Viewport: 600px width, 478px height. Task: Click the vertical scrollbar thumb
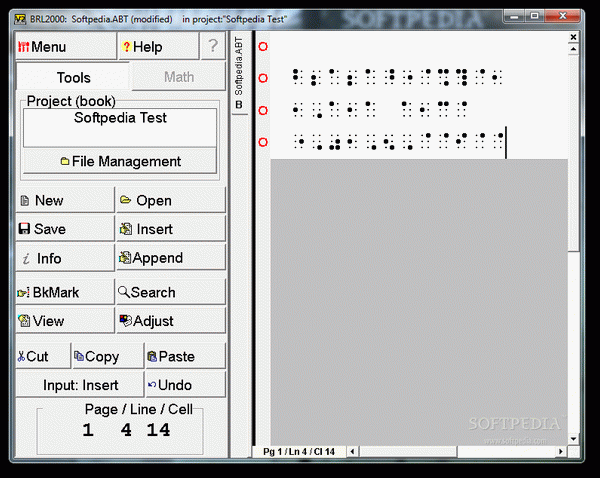tap(573, 153)
